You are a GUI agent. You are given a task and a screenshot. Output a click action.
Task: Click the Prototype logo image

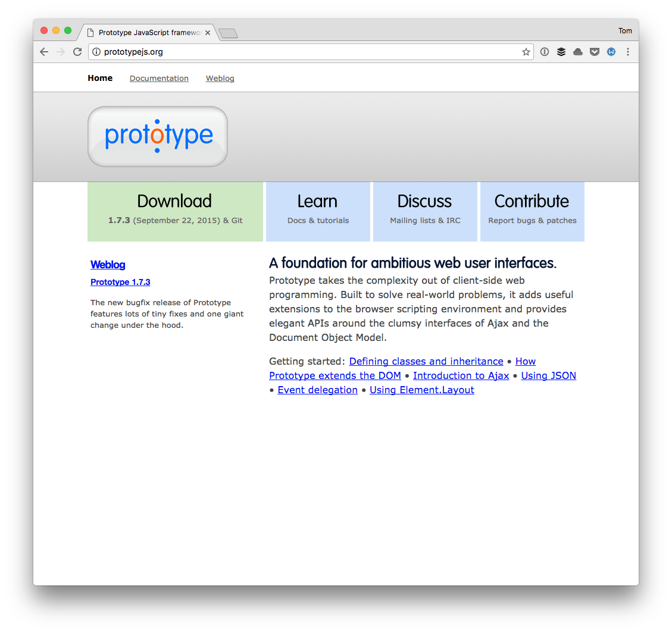(x=158, y=136)
